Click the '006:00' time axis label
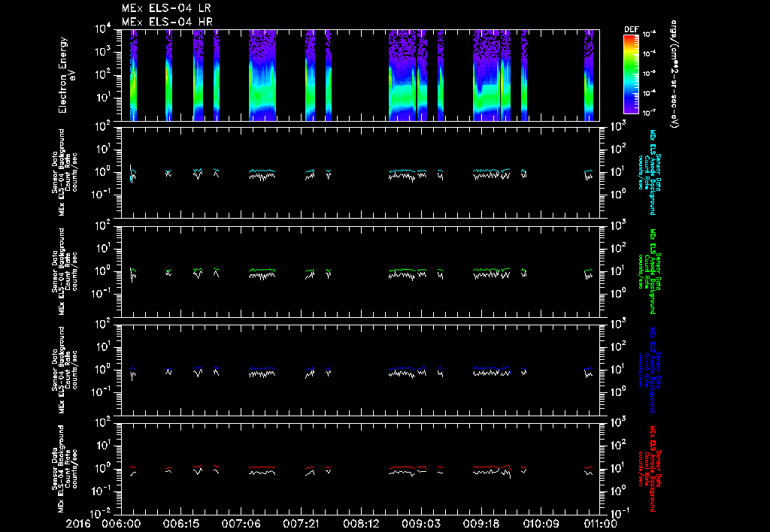770x532 pixels. (x=121, y=524)
